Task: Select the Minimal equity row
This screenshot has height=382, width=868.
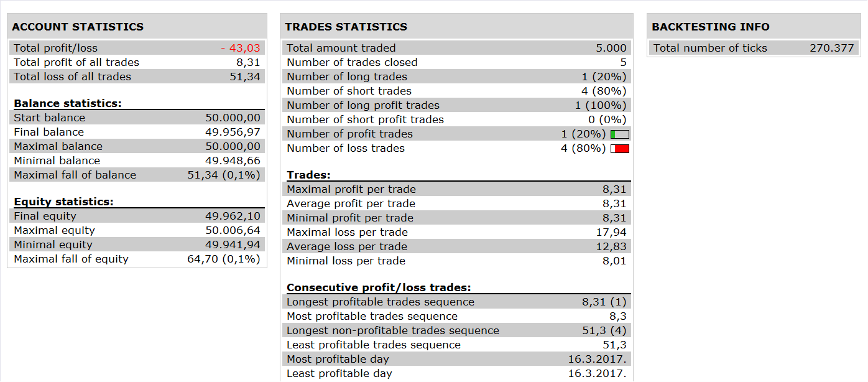Action: click(x=137, y=245)
